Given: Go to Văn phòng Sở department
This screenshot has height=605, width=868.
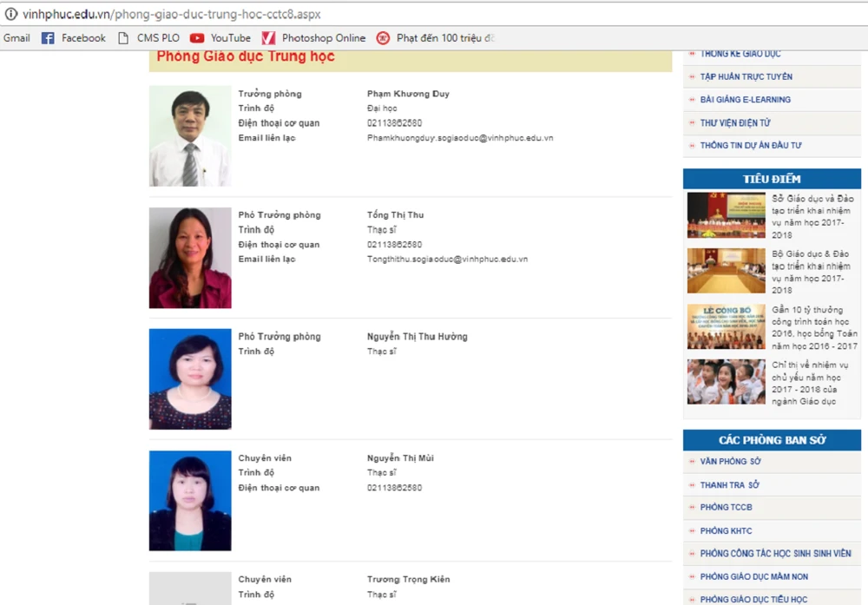Looking at the screenshot, I should pos(730,462).
